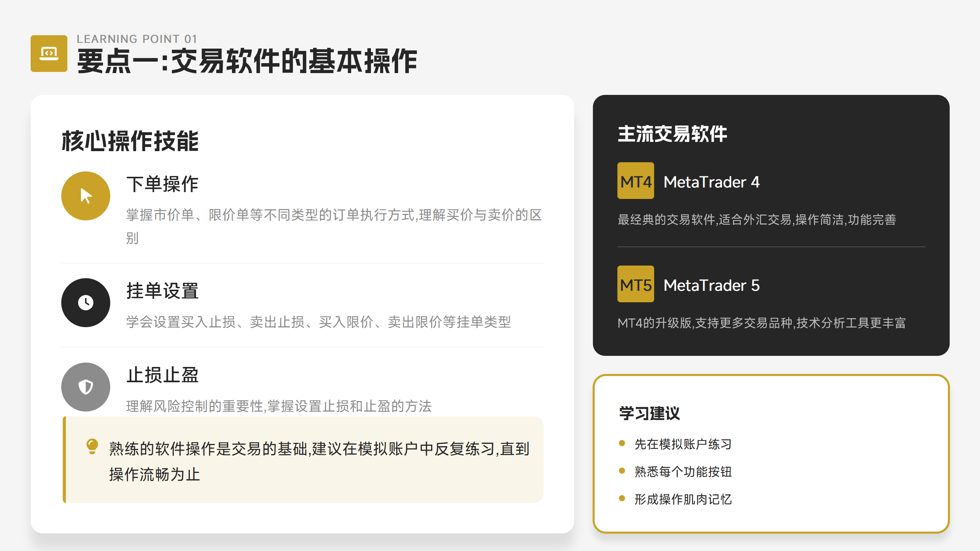Click the bullet next to 熟悉每个功能按钮
Screen dimensions: 980x551
tap(622, 471)
